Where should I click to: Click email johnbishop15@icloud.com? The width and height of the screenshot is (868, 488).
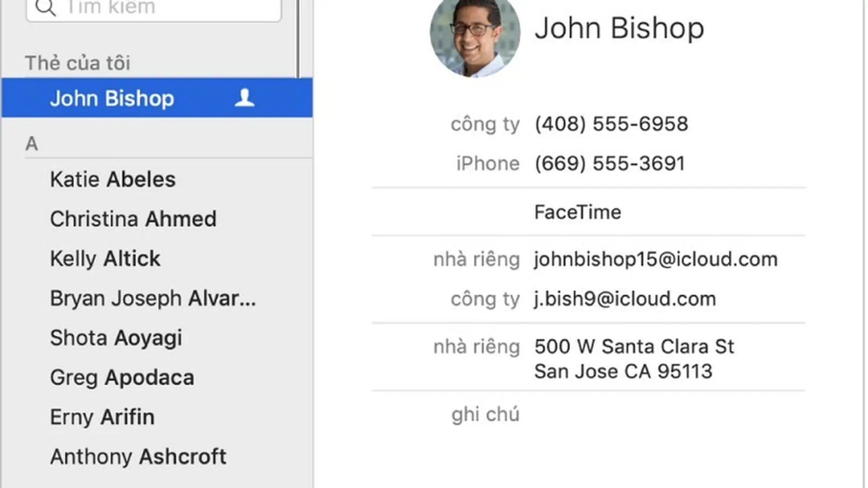click(x=656, y=259)
